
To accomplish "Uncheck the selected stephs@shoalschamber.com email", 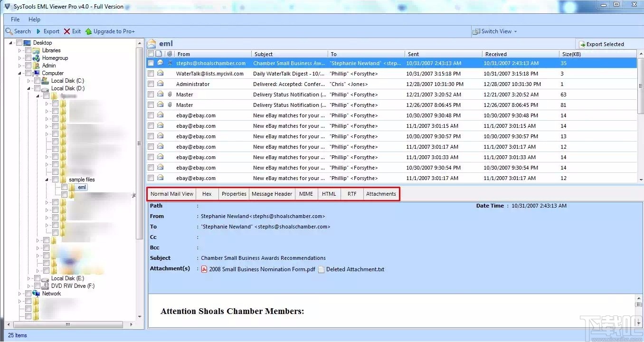I will tap(150, 63).
